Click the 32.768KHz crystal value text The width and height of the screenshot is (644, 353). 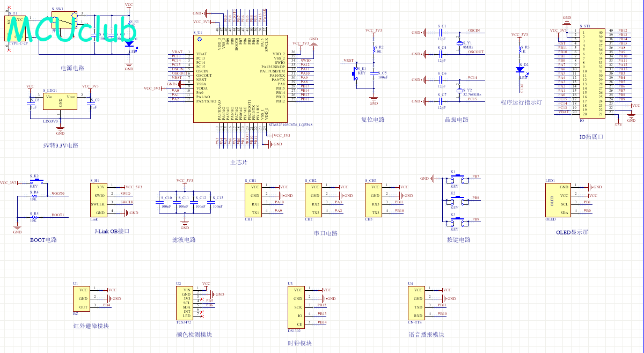tap(472, 94)
